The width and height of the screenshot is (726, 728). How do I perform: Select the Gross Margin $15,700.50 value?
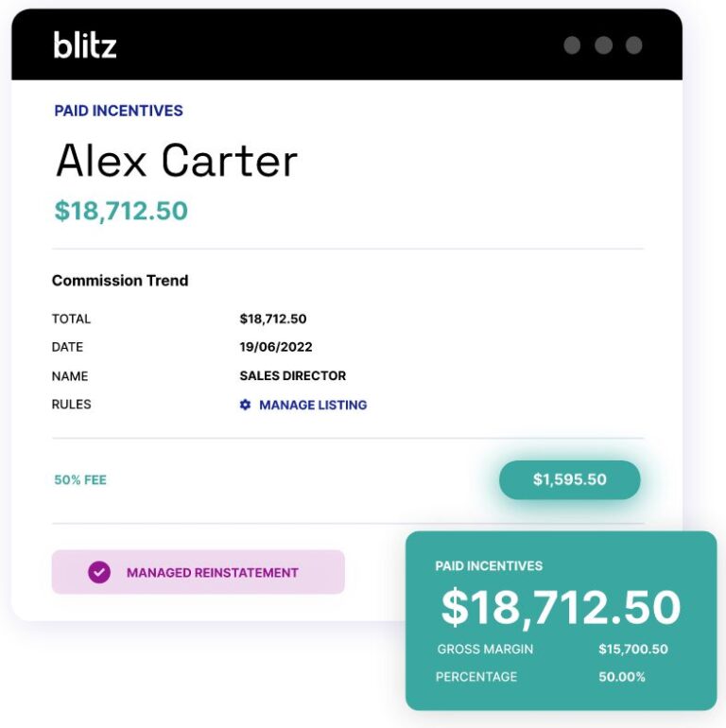pos(633,650)
